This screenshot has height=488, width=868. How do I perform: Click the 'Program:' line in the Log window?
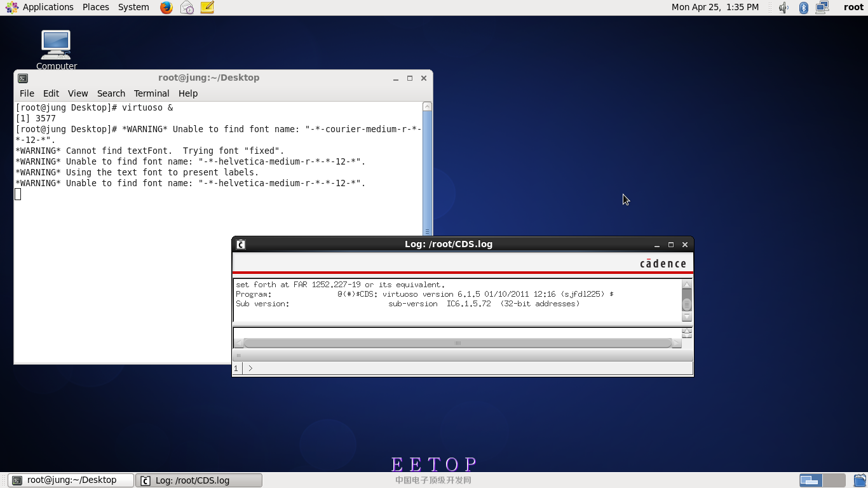(424, 294)
